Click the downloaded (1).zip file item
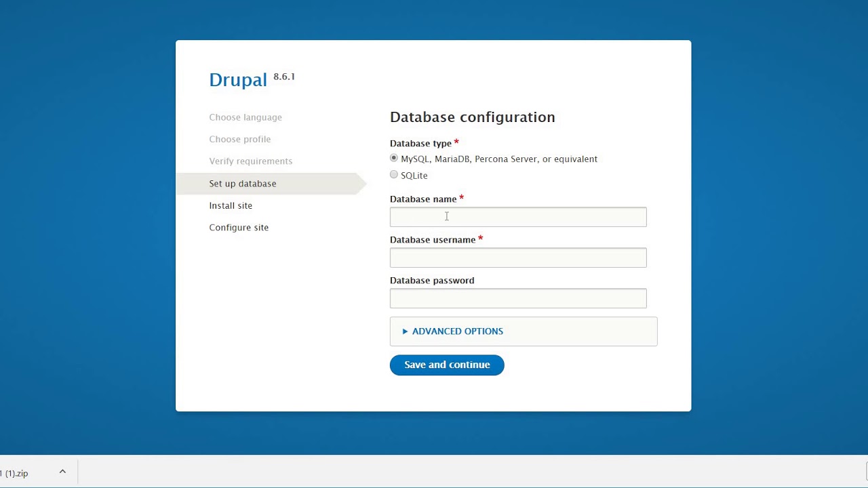This screenshot has height=488, width=868. point(15,473)
